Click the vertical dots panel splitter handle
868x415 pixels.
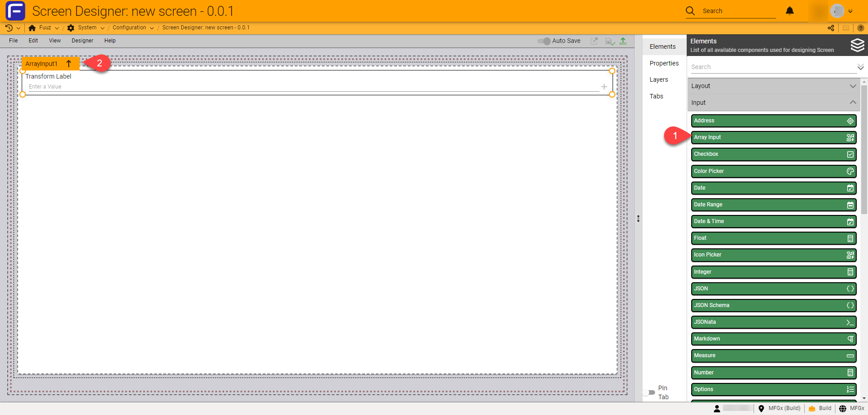638,219
